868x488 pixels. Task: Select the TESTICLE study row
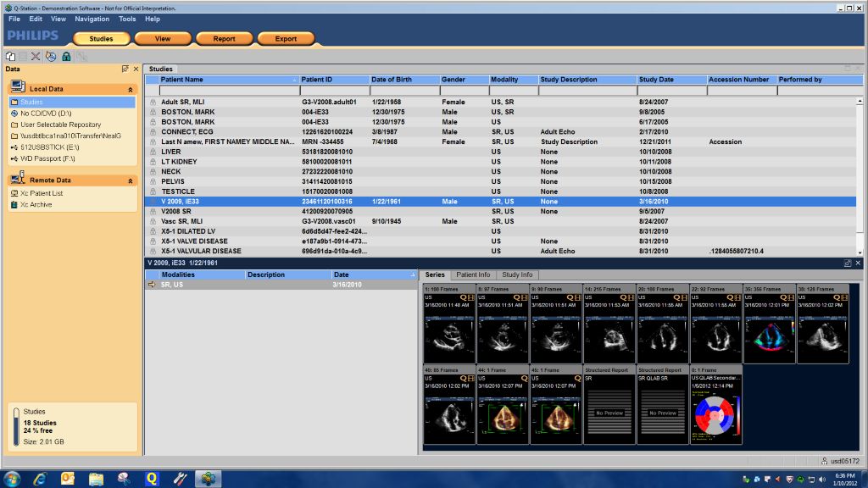(500, 191)
